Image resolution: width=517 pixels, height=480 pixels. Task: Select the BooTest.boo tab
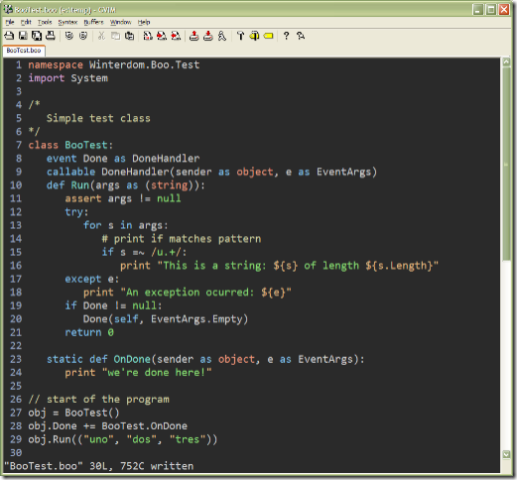pyautogui.click(x=24, y=51)
